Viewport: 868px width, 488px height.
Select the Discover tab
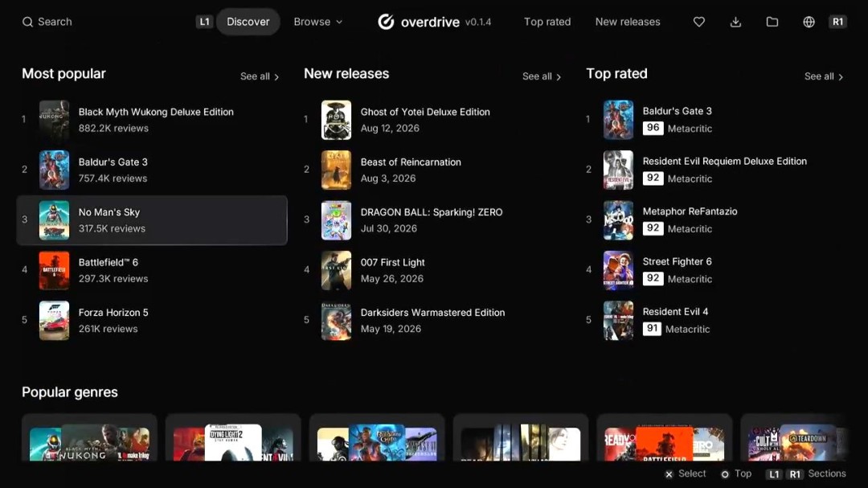pyautogui.click(x=248, y=22)
